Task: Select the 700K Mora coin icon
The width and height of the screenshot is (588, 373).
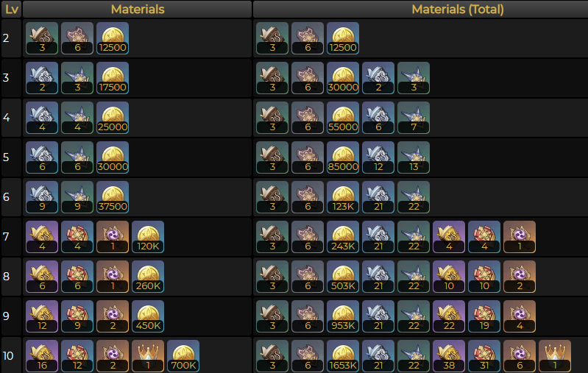Action: (183, 356)
